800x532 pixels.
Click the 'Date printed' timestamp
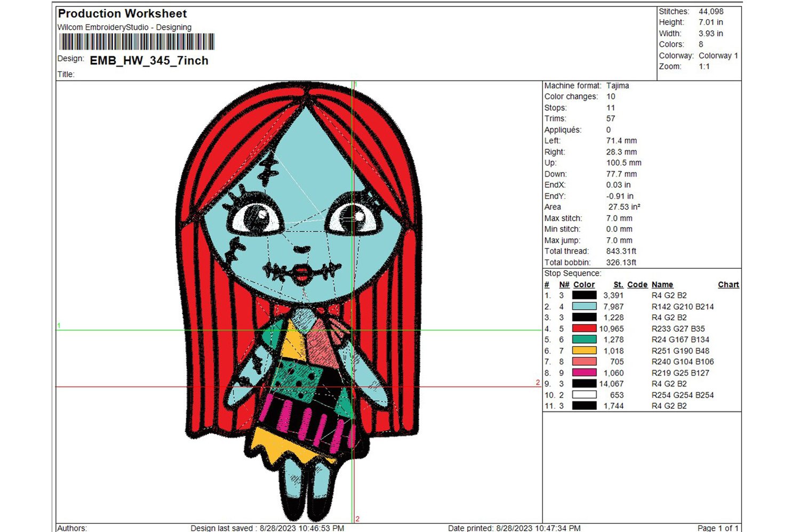pos(514,528)
